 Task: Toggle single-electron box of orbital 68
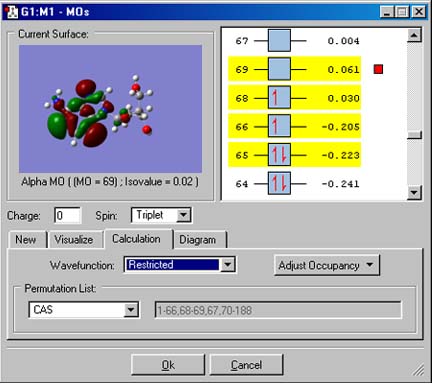click(x=279, y=98)
